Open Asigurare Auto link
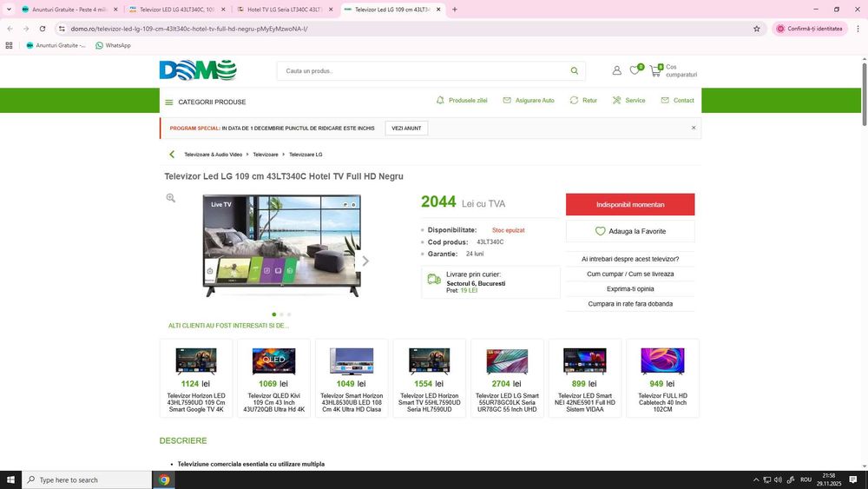Image resolution: width=868 pixels, height=489 pixels. [529, 100]
